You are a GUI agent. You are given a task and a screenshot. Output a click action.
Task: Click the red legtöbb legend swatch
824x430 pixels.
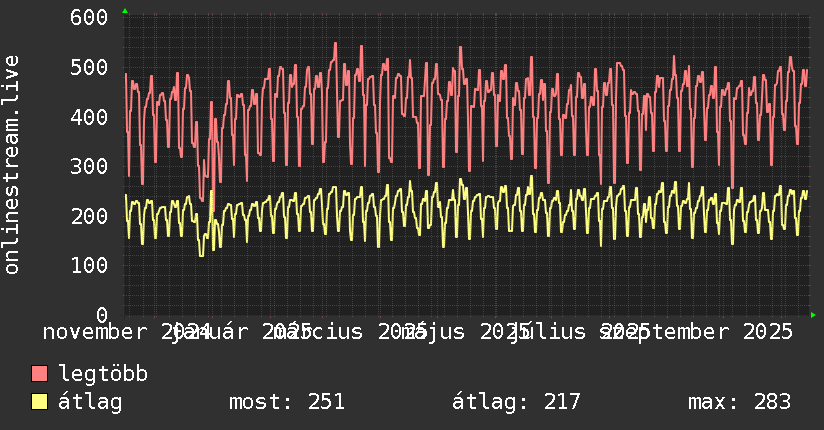39,374
